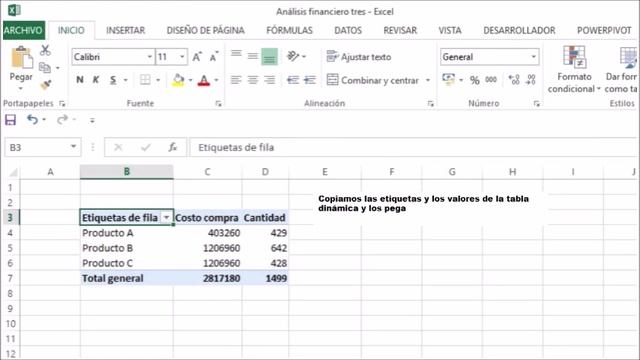The image size is (640, 360).
Task: Open Fuente dialog launcher
Action: (x=218, y=104)
